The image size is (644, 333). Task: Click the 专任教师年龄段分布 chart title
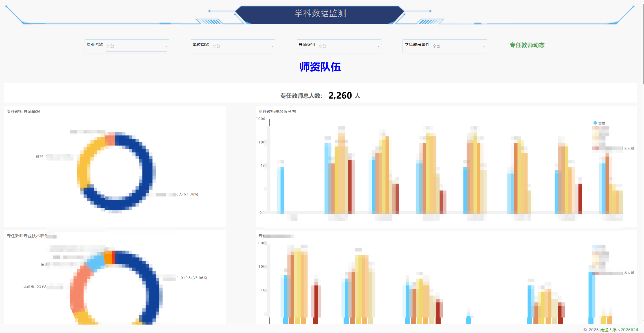pos(277,112)
